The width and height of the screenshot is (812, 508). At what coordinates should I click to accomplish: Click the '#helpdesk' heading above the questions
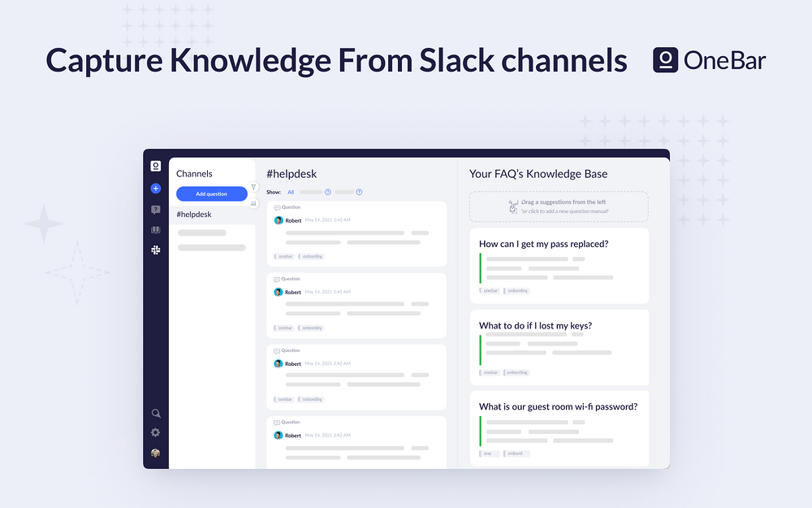[292, 174]
